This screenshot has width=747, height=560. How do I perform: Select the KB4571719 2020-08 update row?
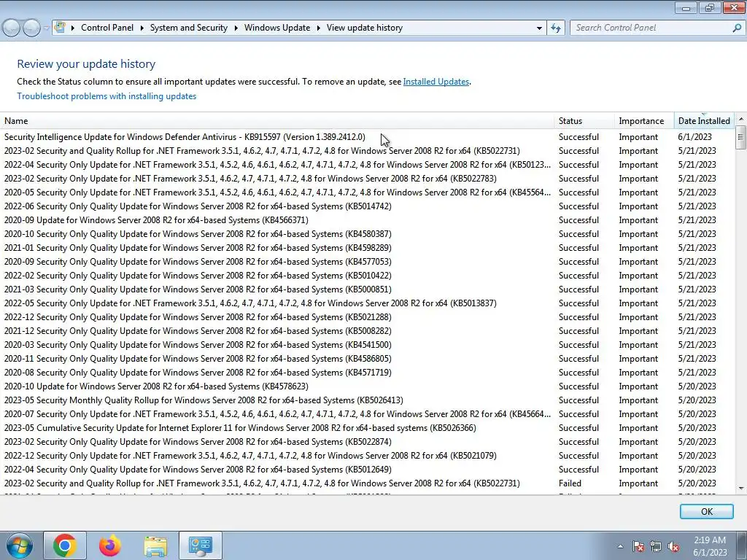(367, 373)
